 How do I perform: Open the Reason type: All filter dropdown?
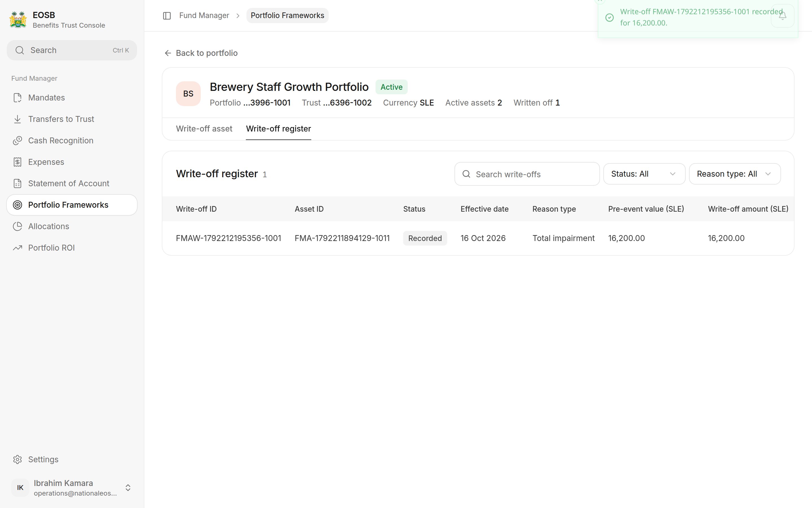pos(735,174)
